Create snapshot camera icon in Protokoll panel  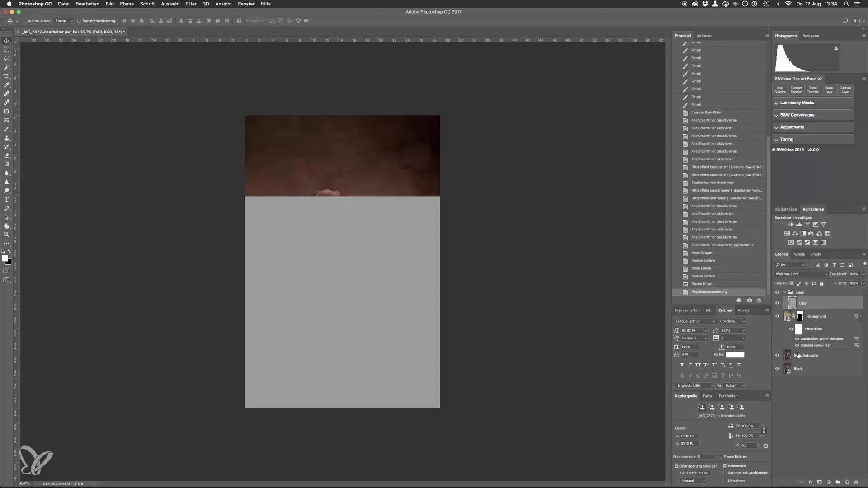[749, 300]
